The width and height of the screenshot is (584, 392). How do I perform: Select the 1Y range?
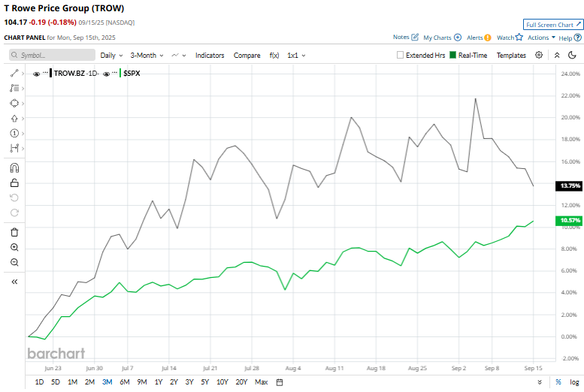pyautogui.click(x=159, y=382)
